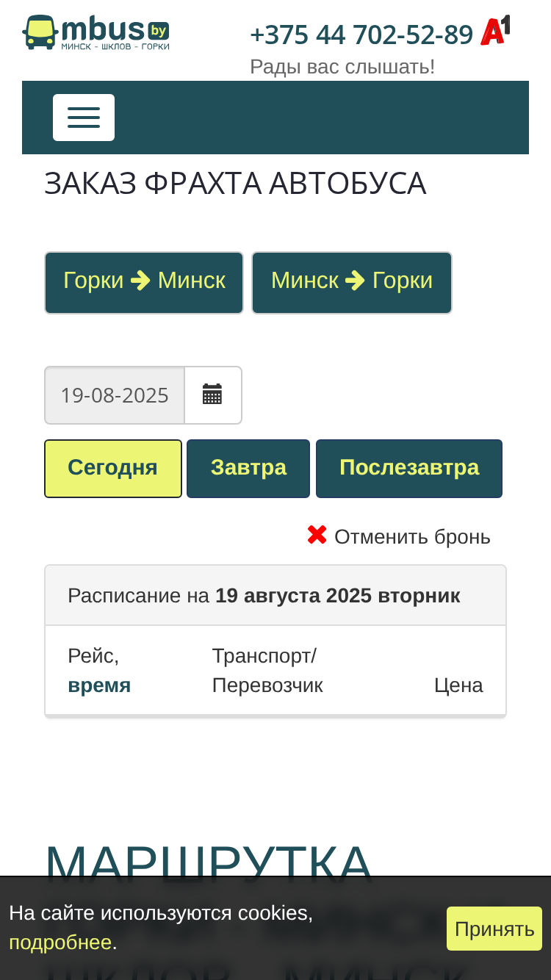Open the Отменить бронь link
The width and height of the screenshot is (551, 980).
[412, 537]
